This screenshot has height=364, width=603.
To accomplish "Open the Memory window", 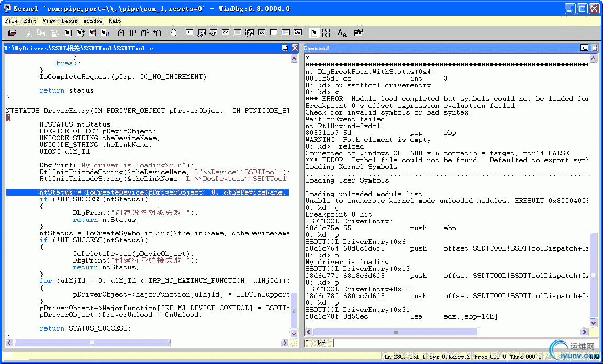I will point(238,32).
